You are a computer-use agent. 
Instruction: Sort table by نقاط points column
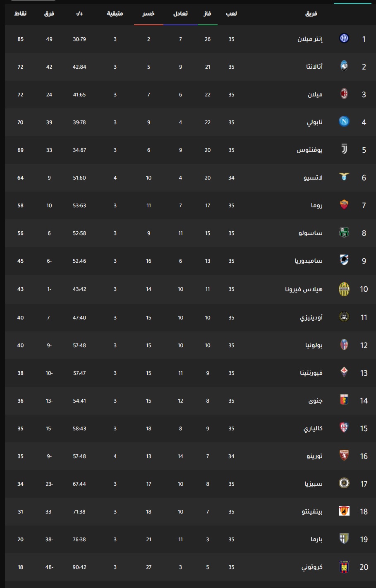point(21,14)
